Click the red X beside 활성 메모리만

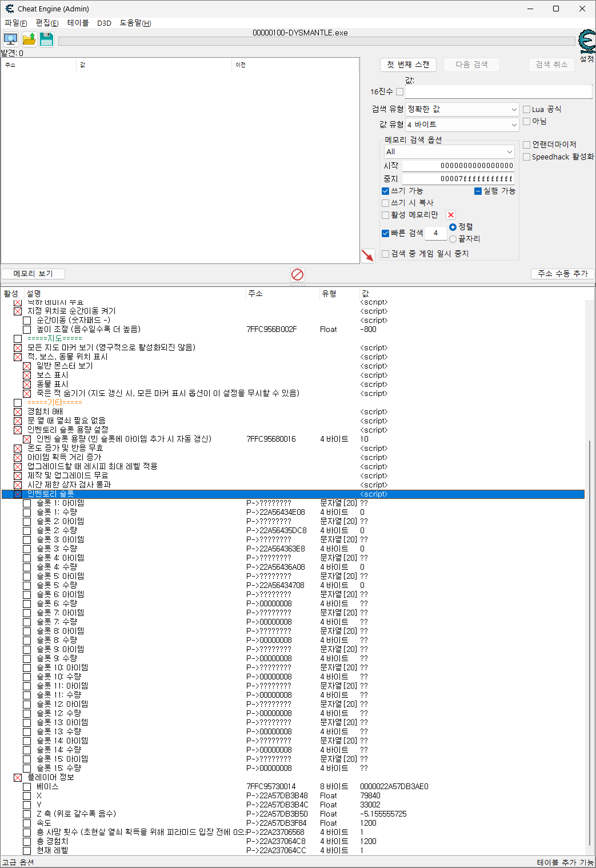click(x=451, y=215)
